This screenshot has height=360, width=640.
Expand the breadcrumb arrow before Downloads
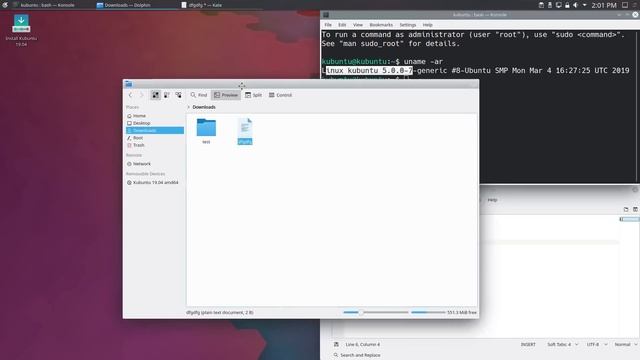pyautogui.click(x=189, y=107)
